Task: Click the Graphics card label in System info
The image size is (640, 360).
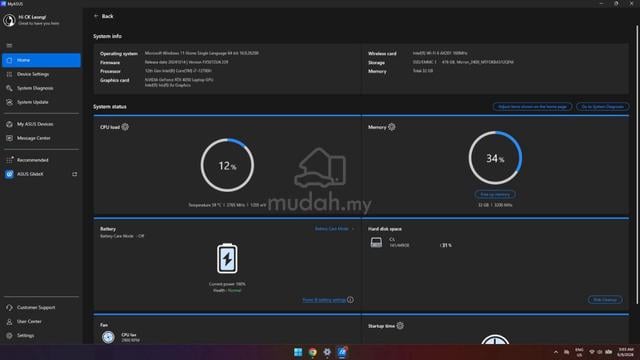Action: coord(115,80)
